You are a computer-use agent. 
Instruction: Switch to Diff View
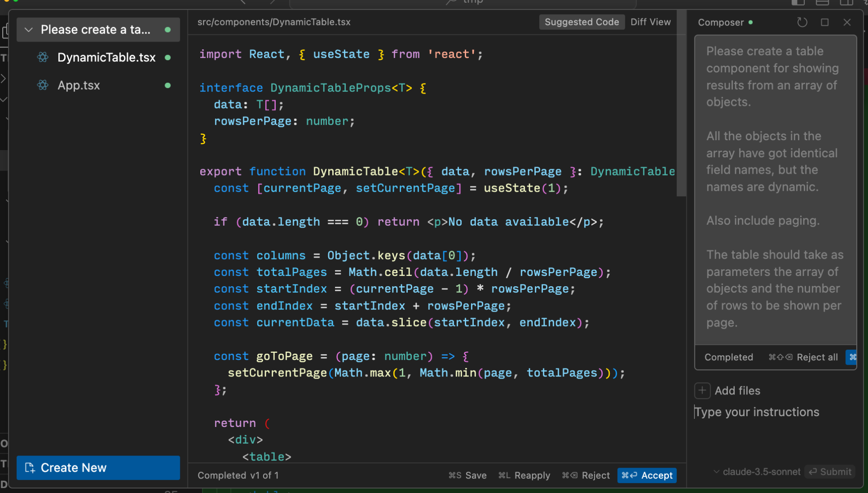pos(650,22)
